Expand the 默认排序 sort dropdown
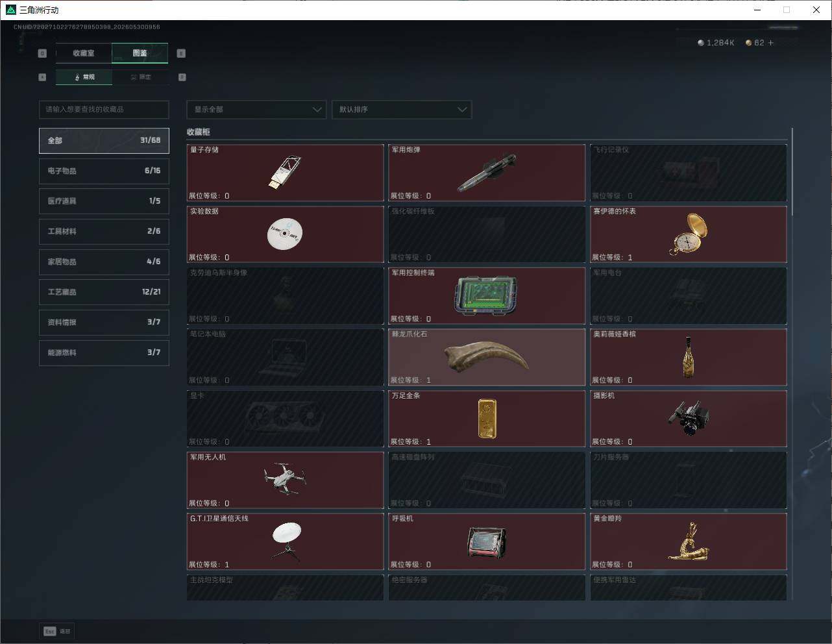832x644 pixels. 401,109
